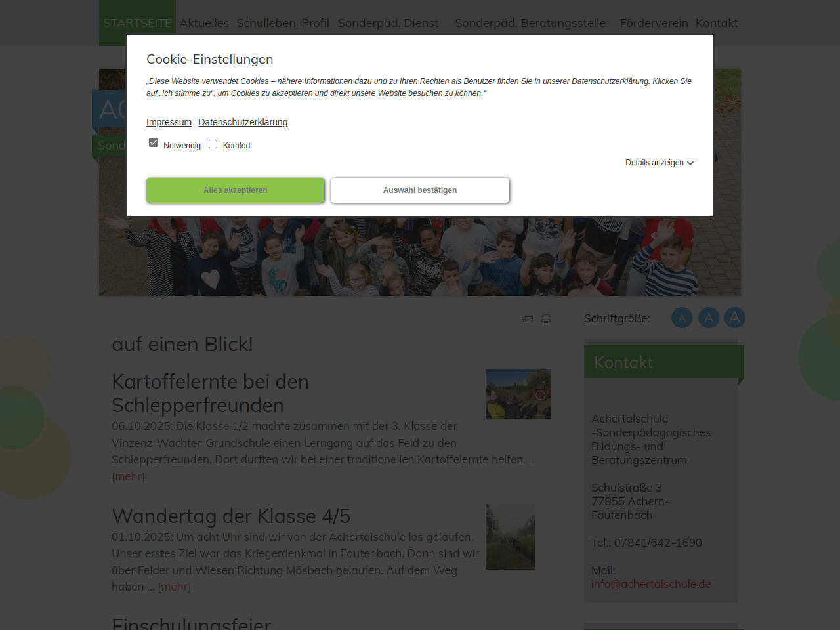Screen dimensions: 840x630
Task: Expand Details anzeigen in cookie dialog
Action: click(x=659, y=163)
